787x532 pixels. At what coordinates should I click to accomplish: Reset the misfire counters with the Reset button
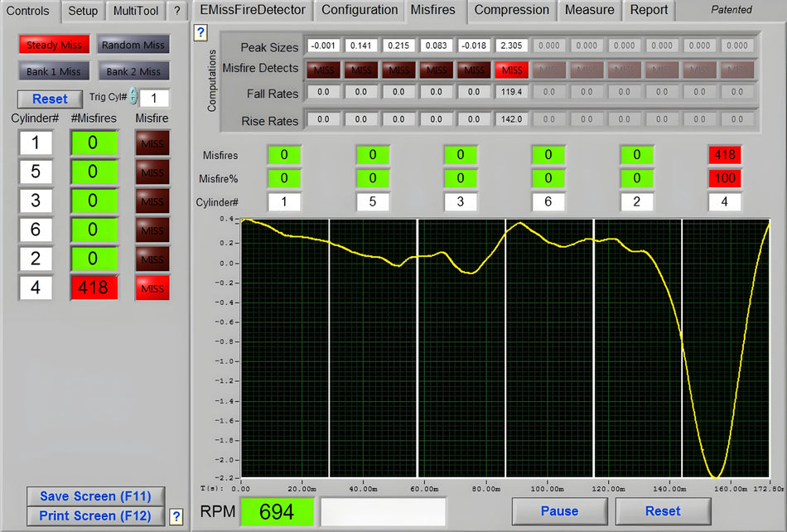pyautogui.click(x=50, y=99)
